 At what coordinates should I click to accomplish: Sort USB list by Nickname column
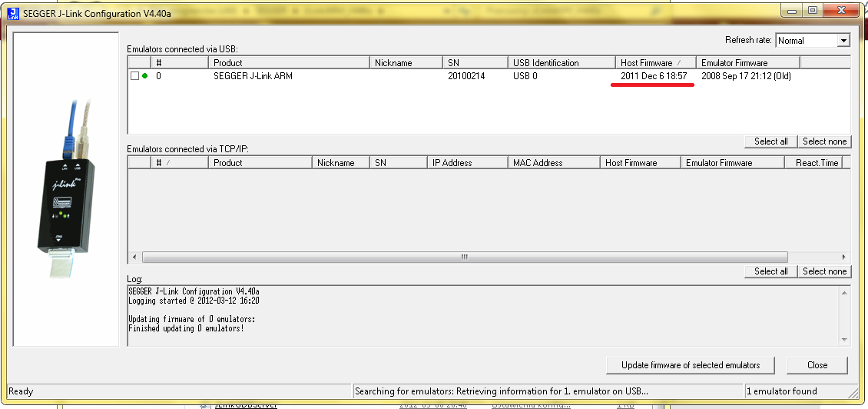(x=406, y=62)
